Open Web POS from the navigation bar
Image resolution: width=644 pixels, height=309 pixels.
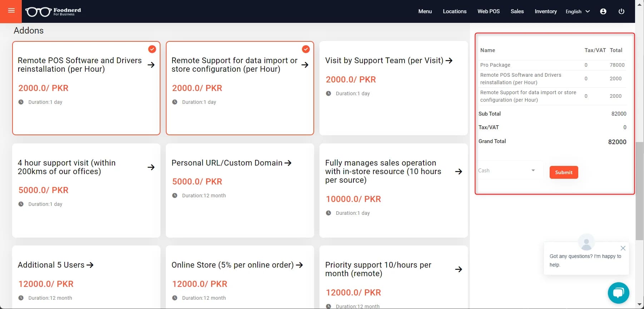489,11
